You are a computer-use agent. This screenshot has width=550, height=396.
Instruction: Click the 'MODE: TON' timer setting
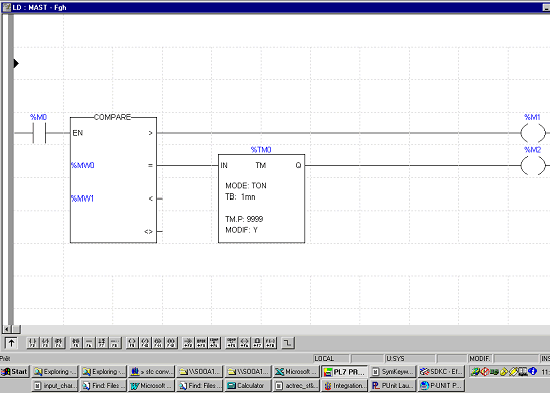[x=246, y=186]
